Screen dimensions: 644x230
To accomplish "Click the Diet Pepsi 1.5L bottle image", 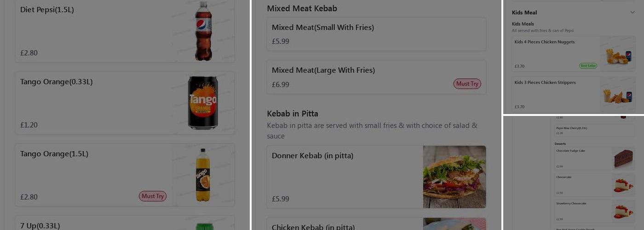I will pos(203,31).
